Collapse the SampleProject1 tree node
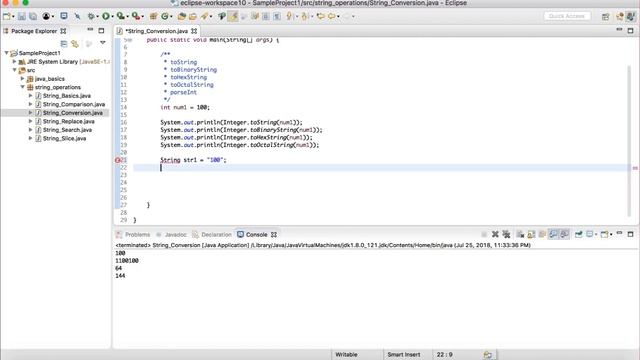 [x=7, y=53]
